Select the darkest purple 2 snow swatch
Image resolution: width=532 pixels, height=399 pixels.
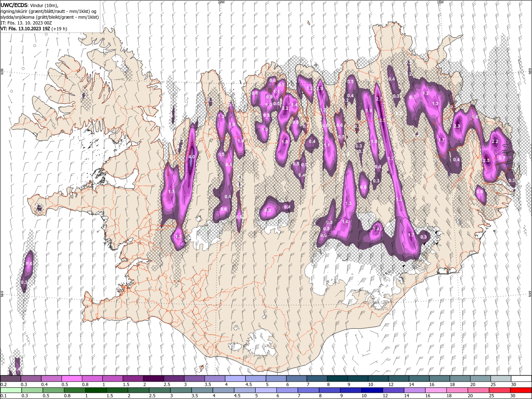point(153,379)
